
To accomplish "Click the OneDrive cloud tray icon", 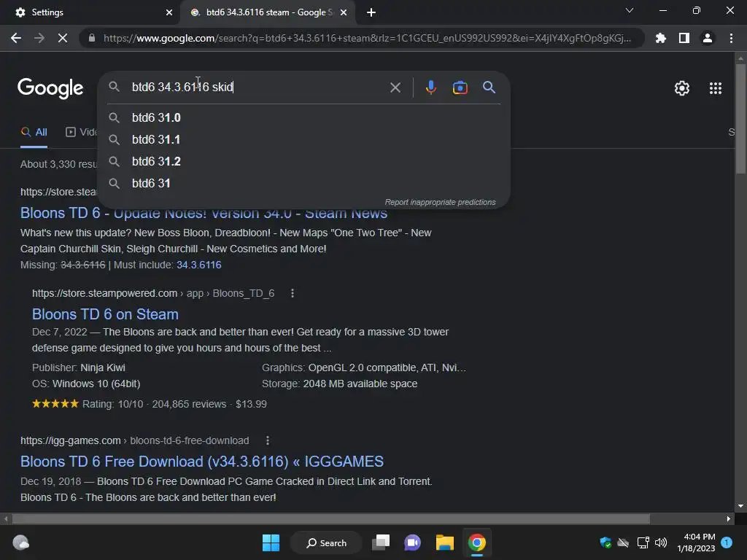I will 623,542.
